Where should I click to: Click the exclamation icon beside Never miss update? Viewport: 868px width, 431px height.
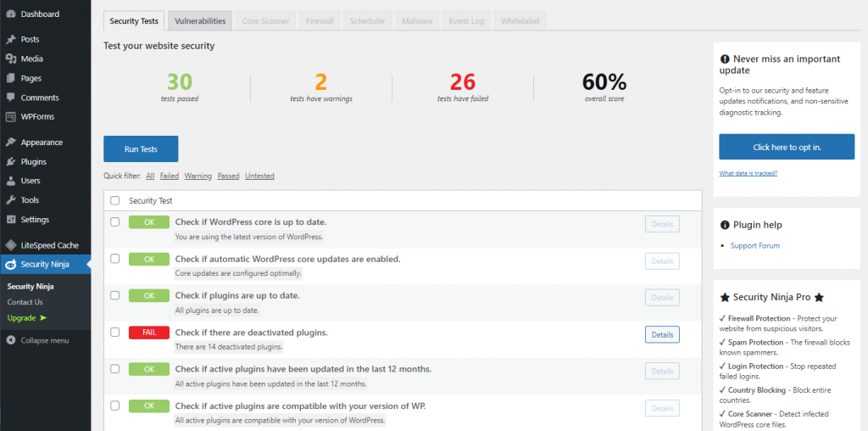724,59
